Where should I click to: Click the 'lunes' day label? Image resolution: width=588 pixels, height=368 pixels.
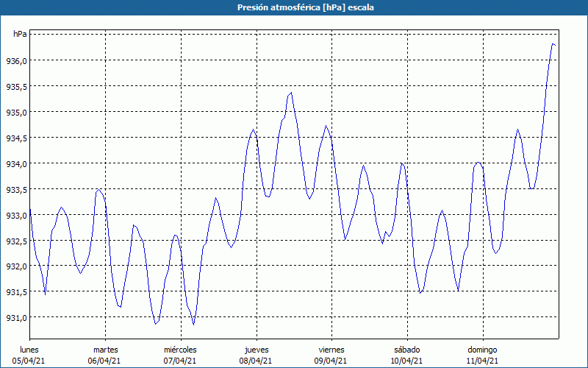(x=29, y=350)
